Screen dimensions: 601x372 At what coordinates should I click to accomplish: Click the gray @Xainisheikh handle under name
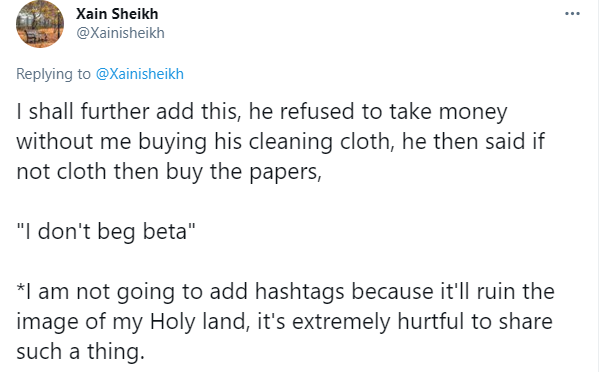coord(120,33)
